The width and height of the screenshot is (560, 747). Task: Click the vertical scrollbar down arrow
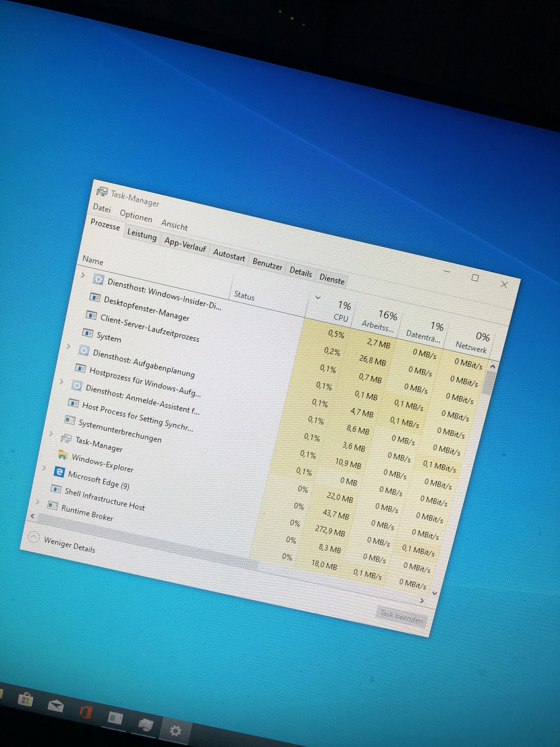tap(435, 593)
